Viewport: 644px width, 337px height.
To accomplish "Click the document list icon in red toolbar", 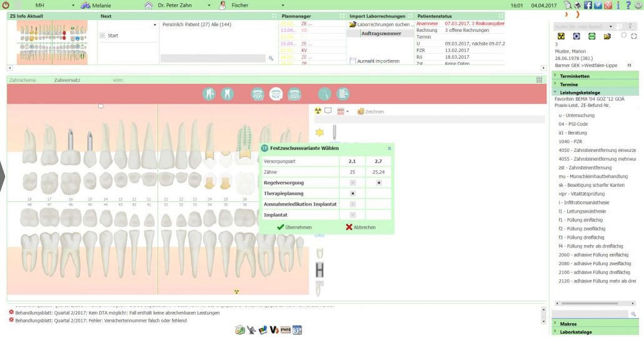I will point(343,94).
